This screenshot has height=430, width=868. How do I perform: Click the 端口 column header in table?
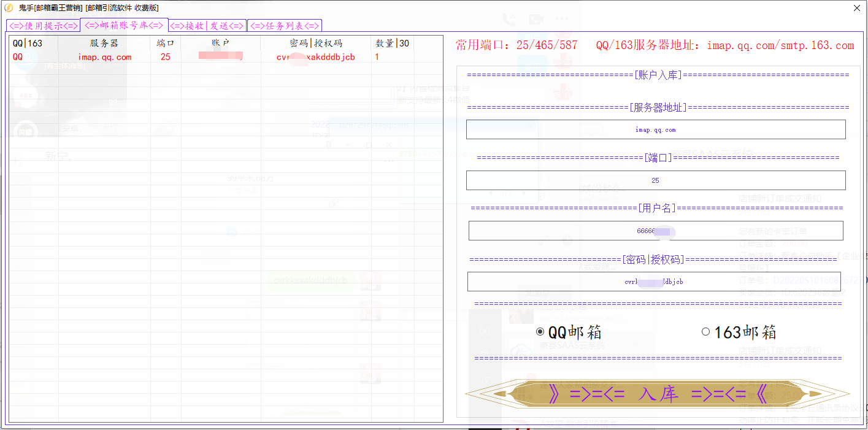pos(166,44)
